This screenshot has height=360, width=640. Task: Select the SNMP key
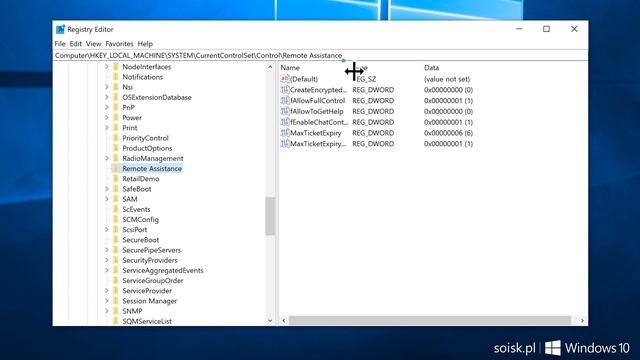132,311
